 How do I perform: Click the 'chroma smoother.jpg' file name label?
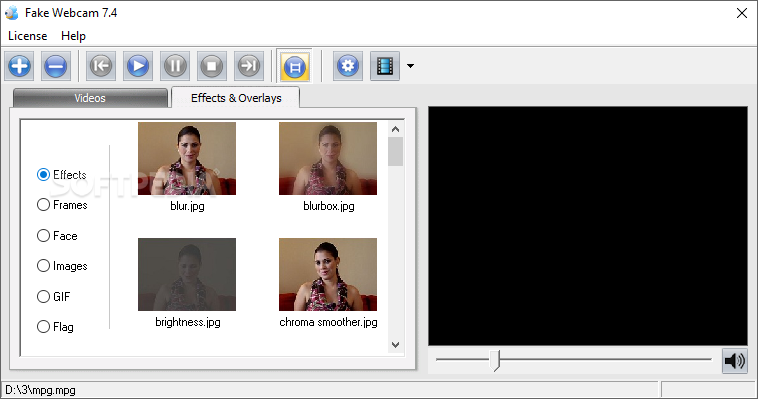coord(328,322)
